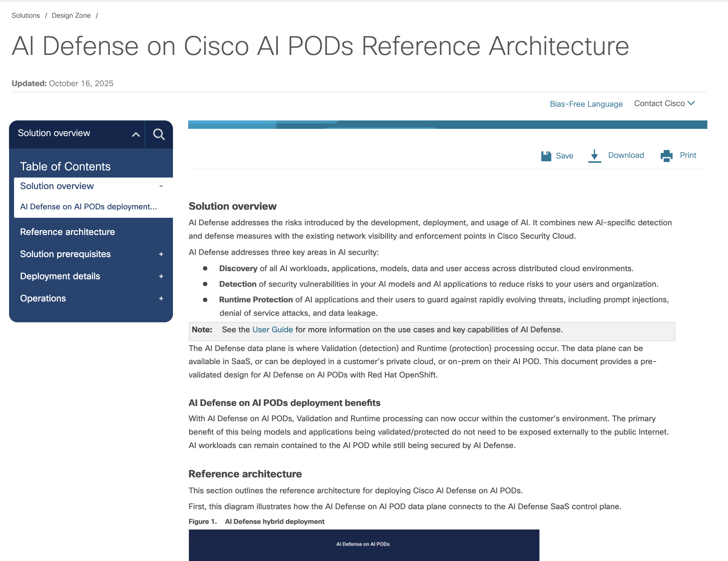Click the blue banner image at top

[x=447, y=124]
